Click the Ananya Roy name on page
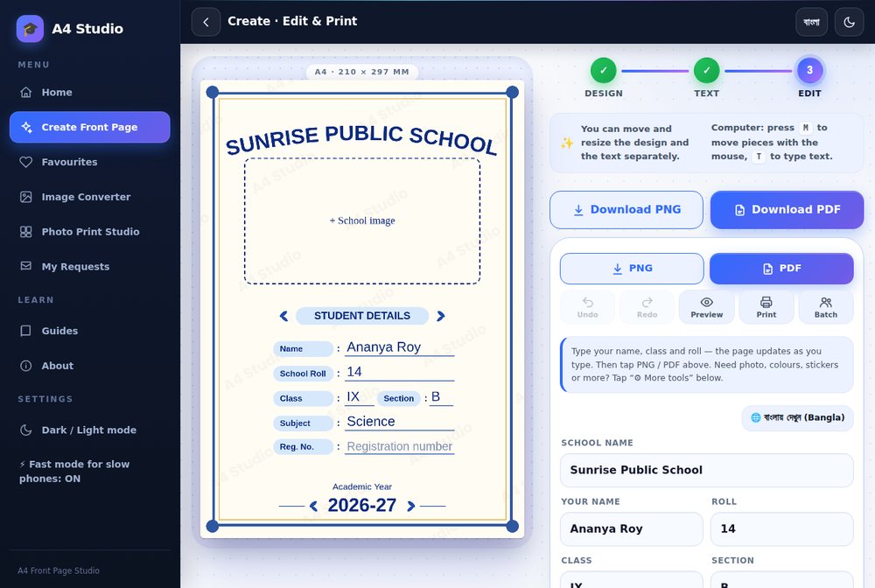 click(x=384, y=347)
